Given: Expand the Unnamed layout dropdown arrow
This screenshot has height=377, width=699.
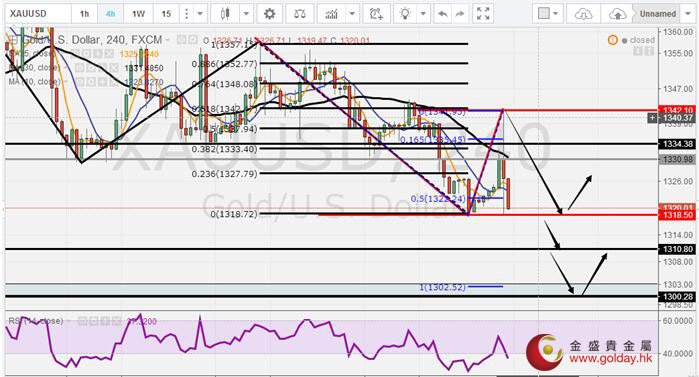Looking at the screenshot, I should pos(688,14).
